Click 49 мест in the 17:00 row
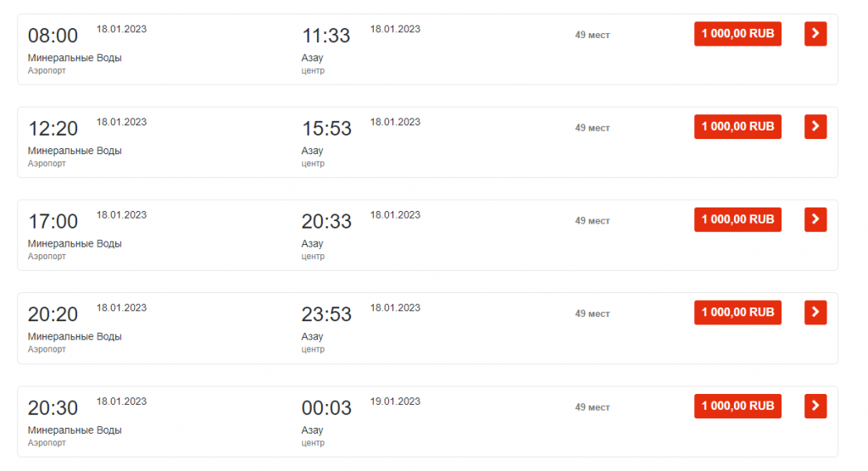 593,221
